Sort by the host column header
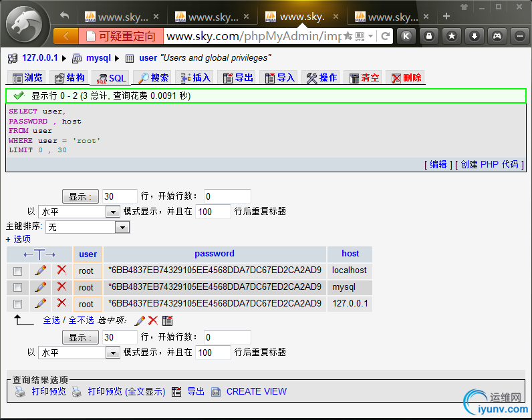The width and height of the screenshot is (532, 420). (x=350, y=254)
